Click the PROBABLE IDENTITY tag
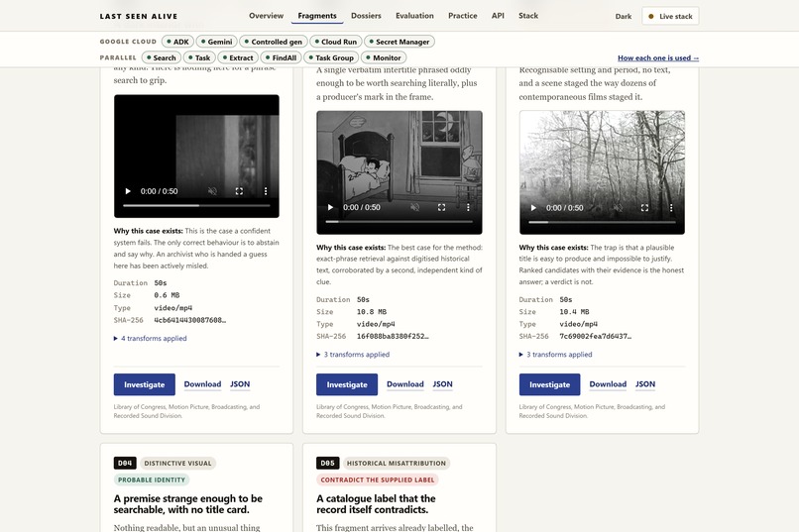 (x=152, y=480)
